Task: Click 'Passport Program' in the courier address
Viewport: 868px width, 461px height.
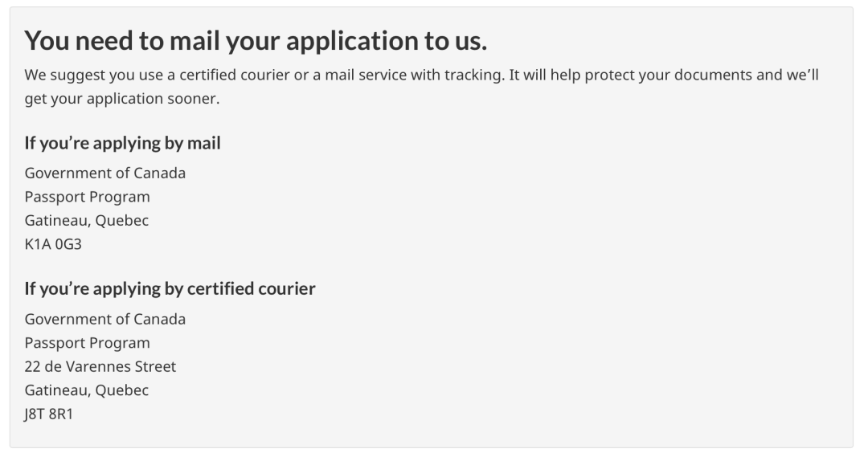Action: (87, 343)
